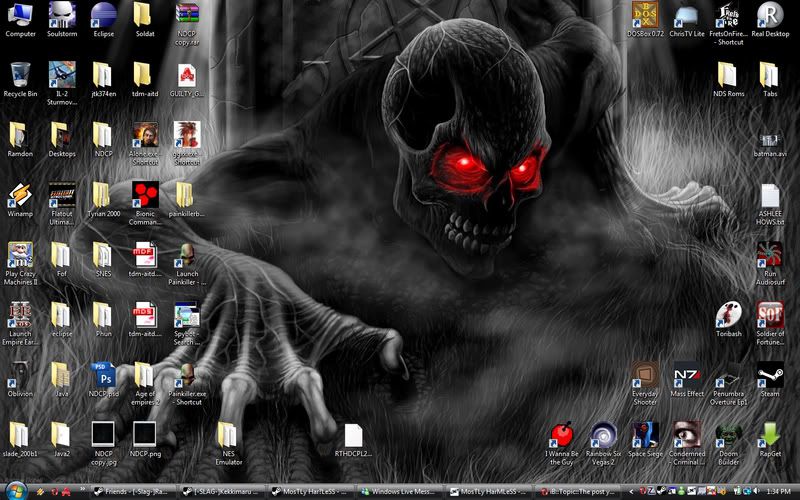The width and height of the screenshot is (800, 500).
Task: Launch the Flatout Ultimate shortcut
Action: click(62, 204)
